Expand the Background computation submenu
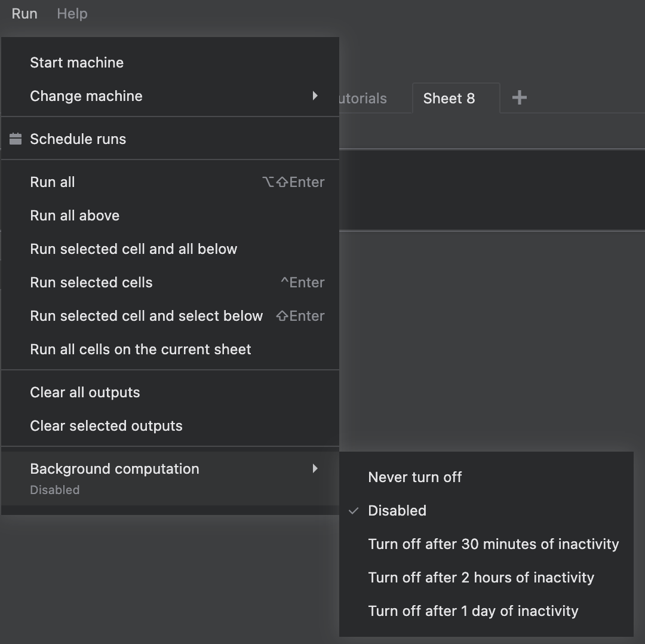Image resolution: width=645 pixels, height=644 pixels. click(115, 469)
